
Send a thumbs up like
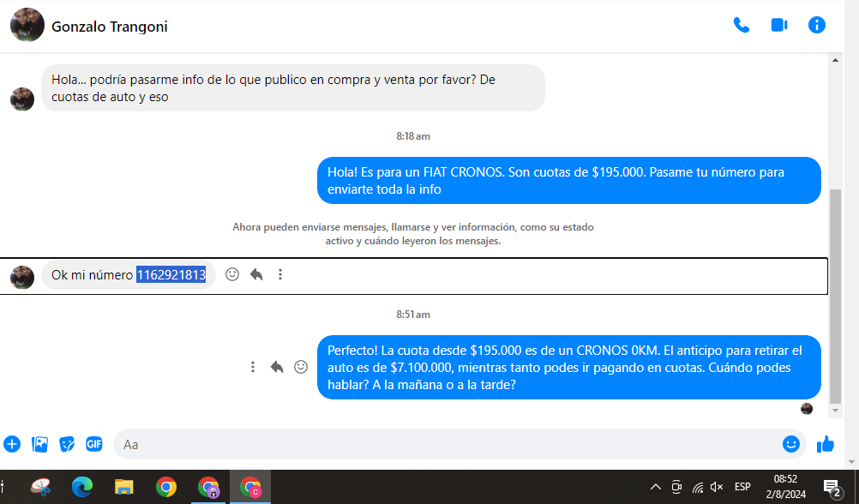click(826, 444)
